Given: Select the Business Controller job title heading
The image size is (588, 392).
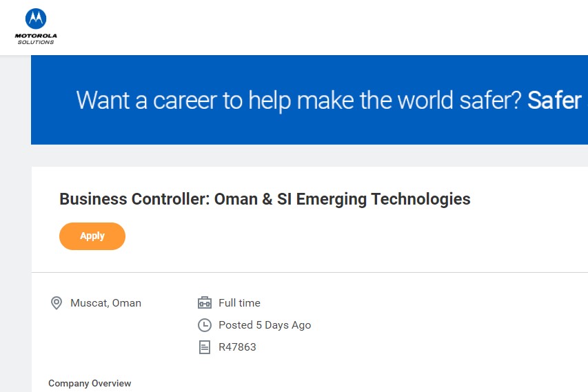Looking at the screenshot, I should (x=265, y=200).
